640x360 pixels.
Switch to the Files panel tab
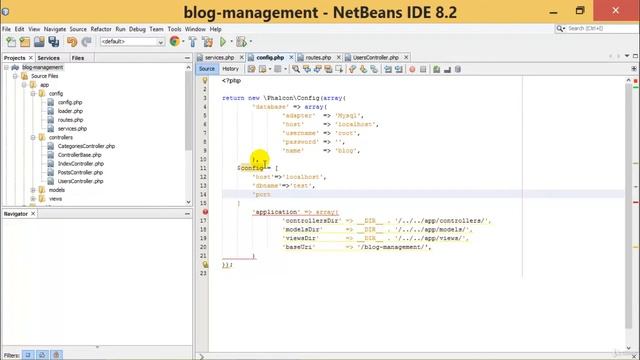pyautogui.click(x=78, y=58)
